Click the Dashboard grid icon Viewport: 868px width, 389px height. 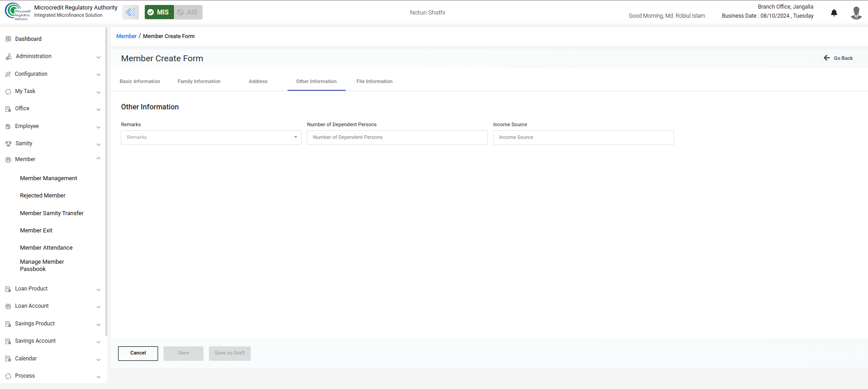pyautogui.click(x=8, y=39)
